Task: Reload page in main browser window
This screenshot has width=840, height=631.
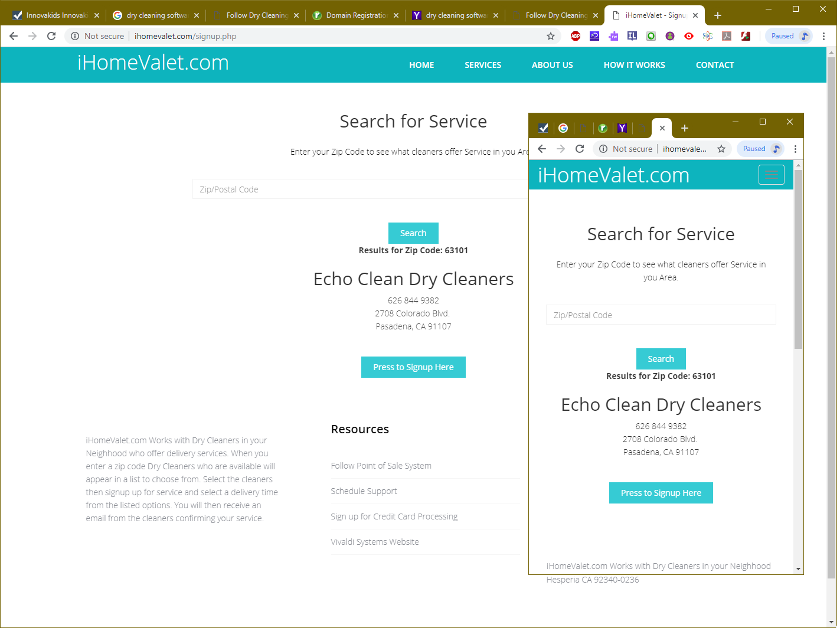Action: [51, 36]
